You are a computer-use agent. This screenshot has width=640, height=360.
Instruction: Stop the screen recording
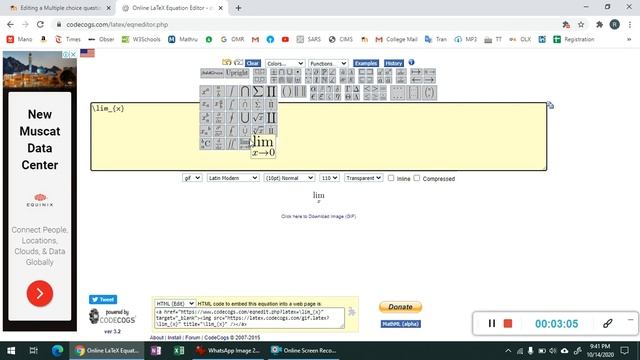[x=508, y=324]
